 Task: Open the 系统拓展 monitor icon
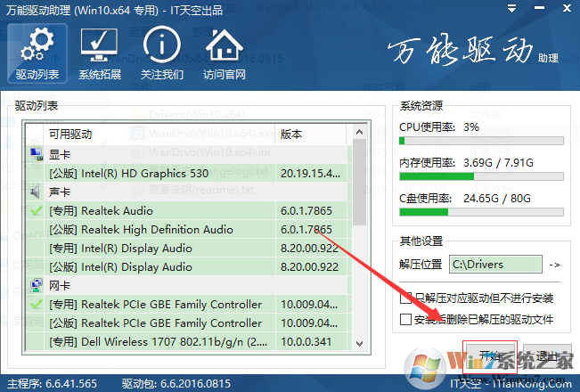(100, 53)
